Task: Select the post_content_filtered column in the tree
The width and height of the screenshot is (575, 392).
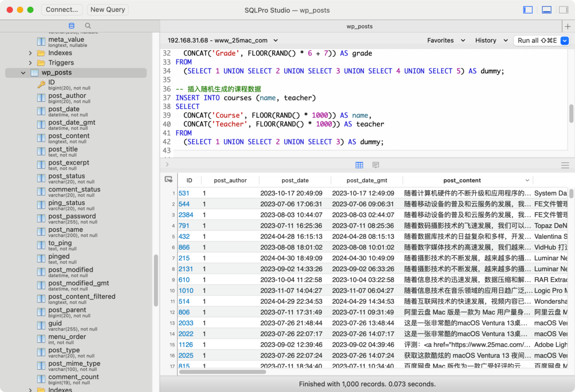Action: [x=82, y=299]
